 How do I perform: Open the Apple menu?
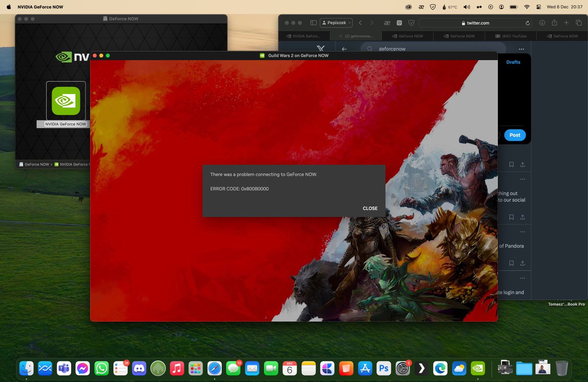click(8, 7)
